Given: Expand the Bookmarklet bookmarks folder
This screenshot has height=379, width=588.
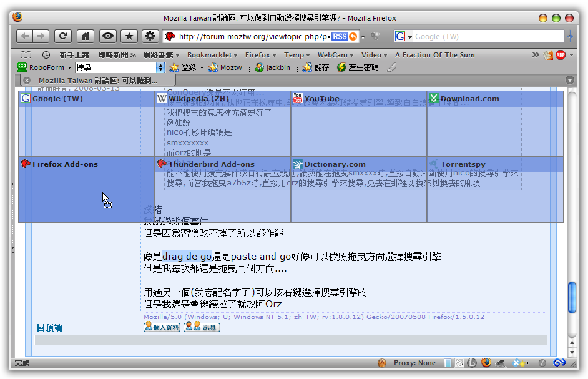Looking at the screenshot, I should coord(212,55).
